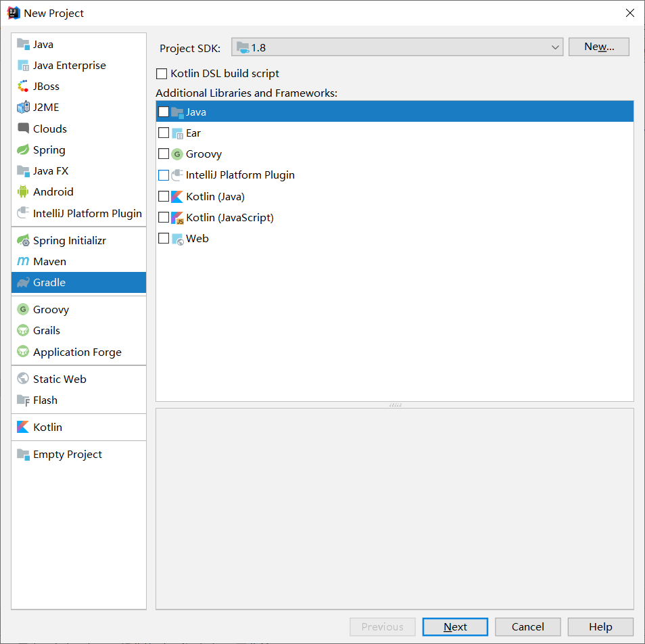Click the splitter handle between panels
This screenshot has height=644, width=645.
point(396,405)
